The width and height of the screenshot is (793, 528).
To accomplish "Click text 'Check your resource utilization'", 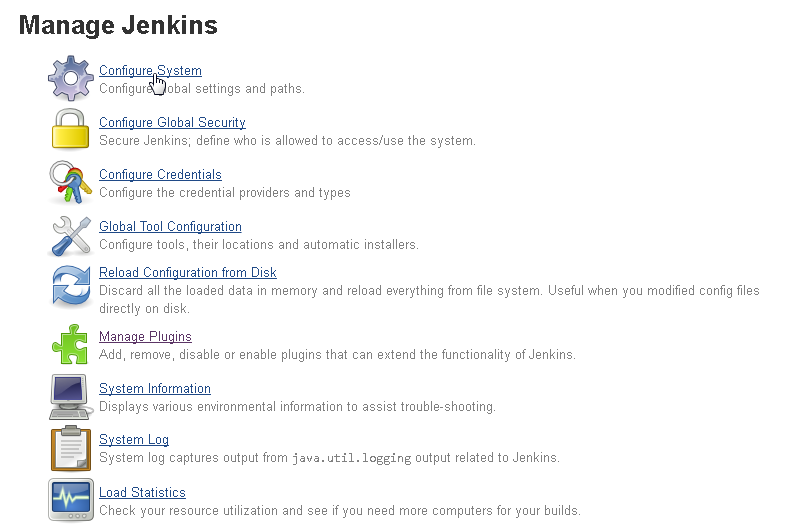I will (188, 511).
